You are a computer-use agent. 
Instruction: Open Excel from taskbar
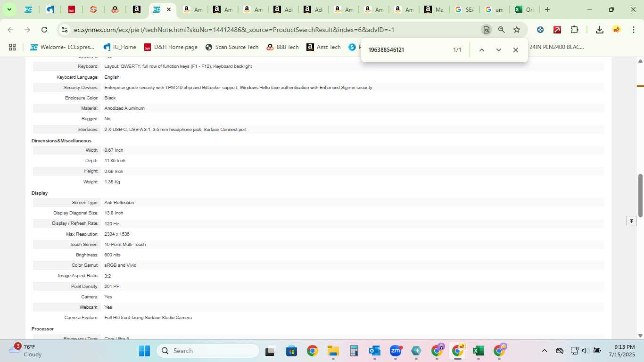479,351
